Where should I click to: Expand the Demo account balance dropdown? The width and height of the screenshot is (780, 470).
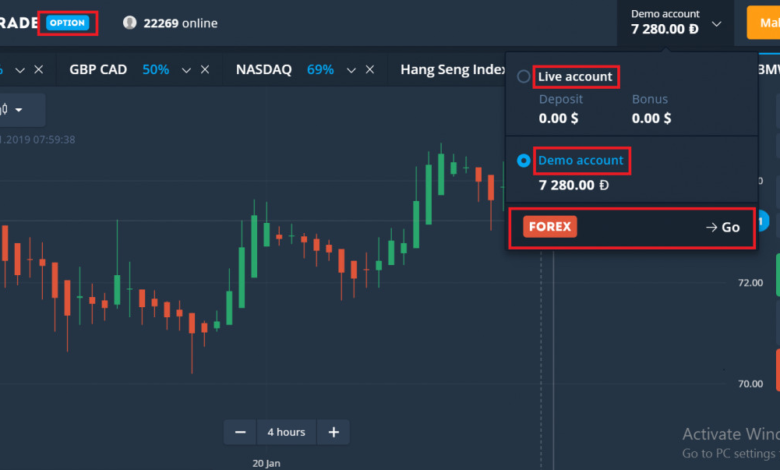point(717,24)
